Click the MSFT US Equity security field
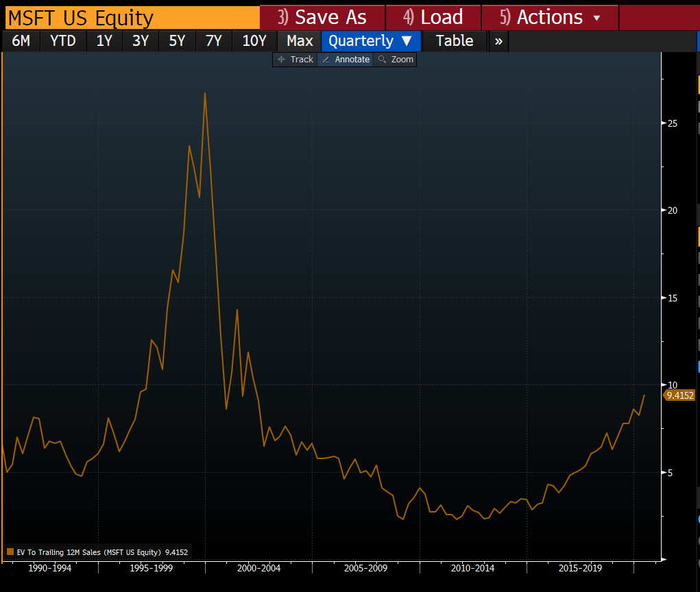This screenshot has height=592, width=700. tap(132, 18)
